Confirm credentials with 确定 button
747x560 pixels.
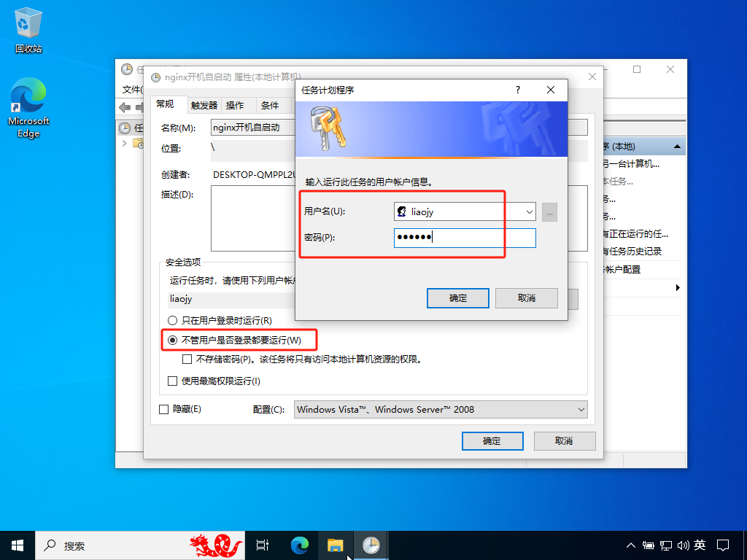458,298
